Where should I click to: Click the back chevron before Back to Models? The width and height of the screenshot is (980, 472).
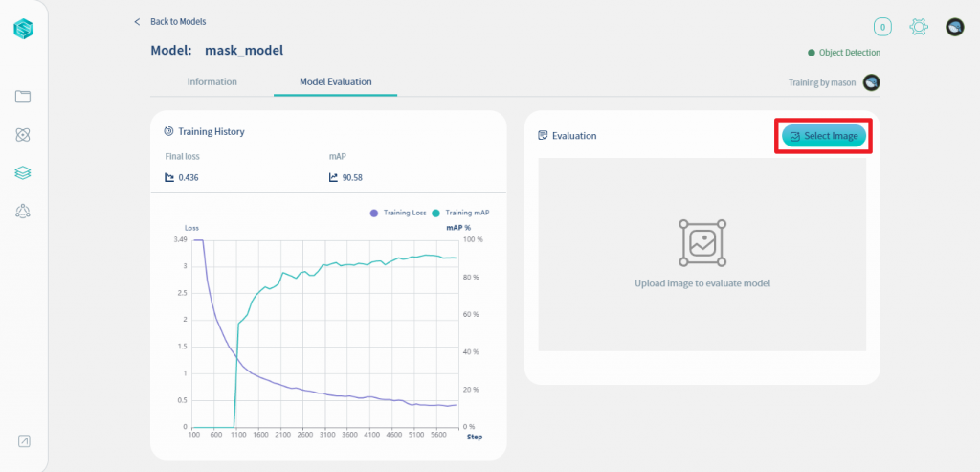pyautogui.click(x=138, y=22)
